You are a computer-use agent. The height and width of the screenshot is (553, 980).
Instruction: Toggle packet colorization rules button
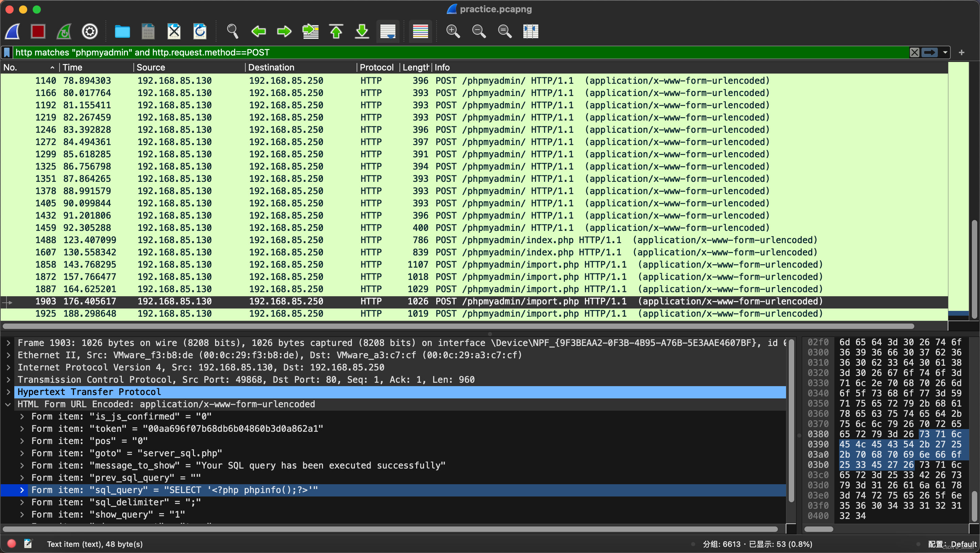pos(420,31)
